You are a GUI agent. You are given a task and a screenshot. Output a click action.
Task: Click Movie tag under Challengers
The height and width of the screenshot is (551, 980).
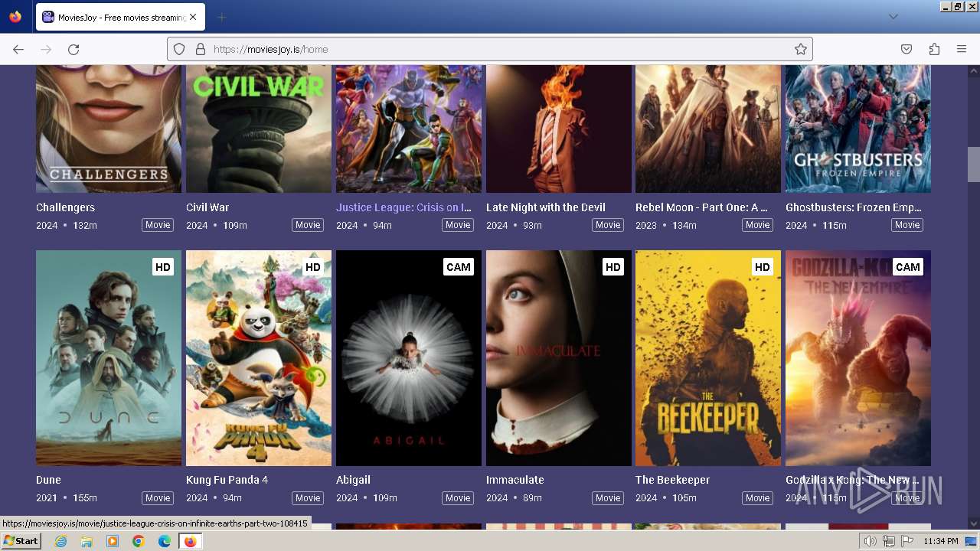tap(158, 225)
